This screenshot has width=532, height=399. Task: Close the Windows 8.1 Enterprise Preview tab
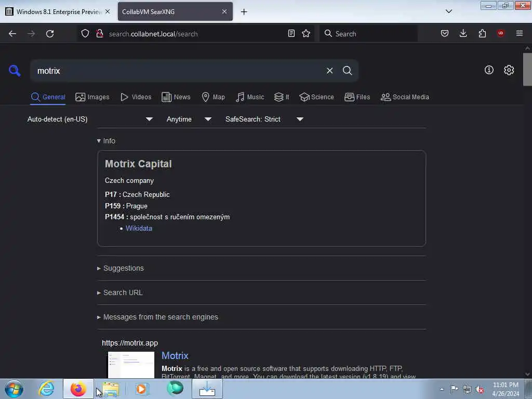click(108, 11)
